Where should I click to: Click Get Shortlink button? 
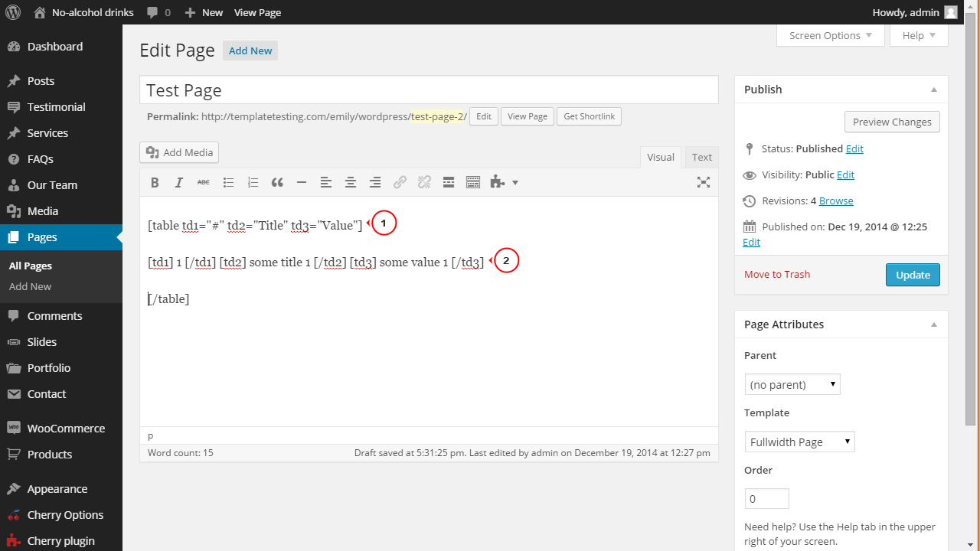[590, 116]
